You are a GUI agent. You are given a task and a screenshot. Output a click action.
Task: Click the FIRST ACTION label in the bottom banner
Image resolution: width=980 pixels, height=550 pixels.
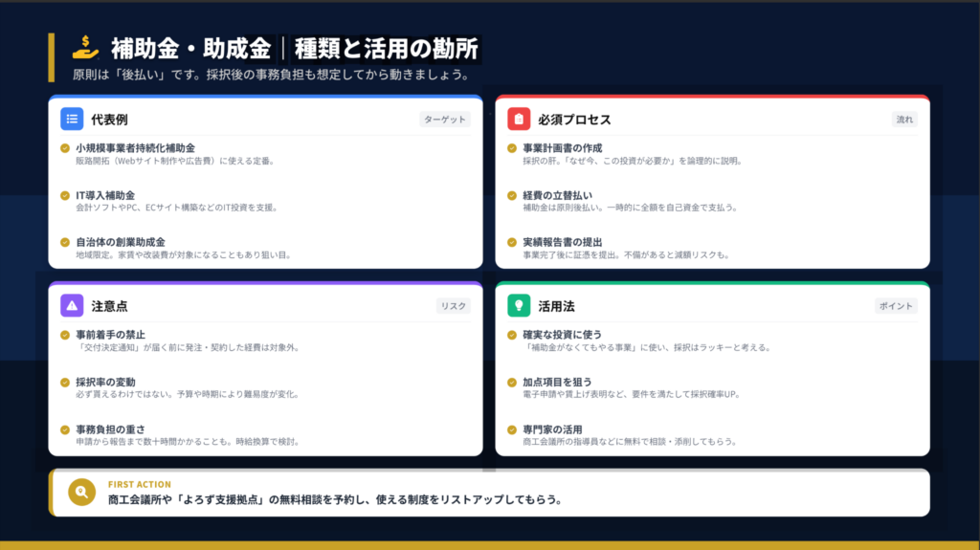pyautogui.click(x=140, y=484)
